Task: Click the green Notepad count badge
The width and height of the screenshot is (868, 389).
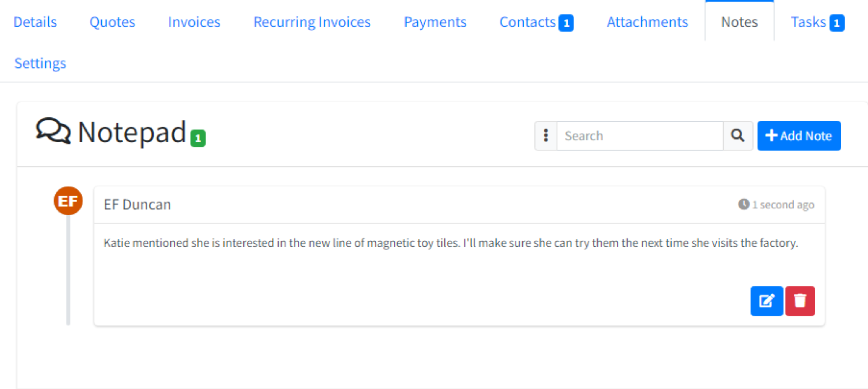Action: (198, 138)
